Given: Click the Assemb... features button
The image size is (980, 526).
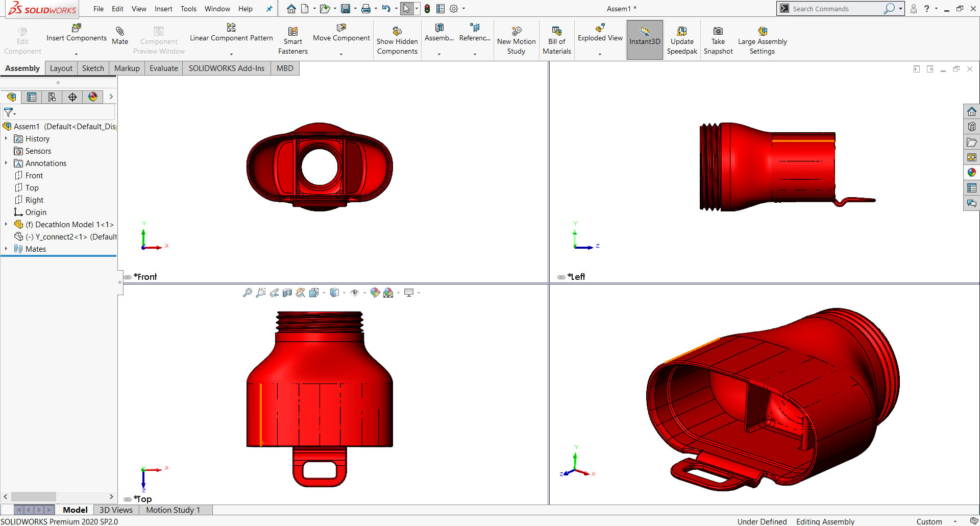Looking at the screenshot, I should click(439, 33).
